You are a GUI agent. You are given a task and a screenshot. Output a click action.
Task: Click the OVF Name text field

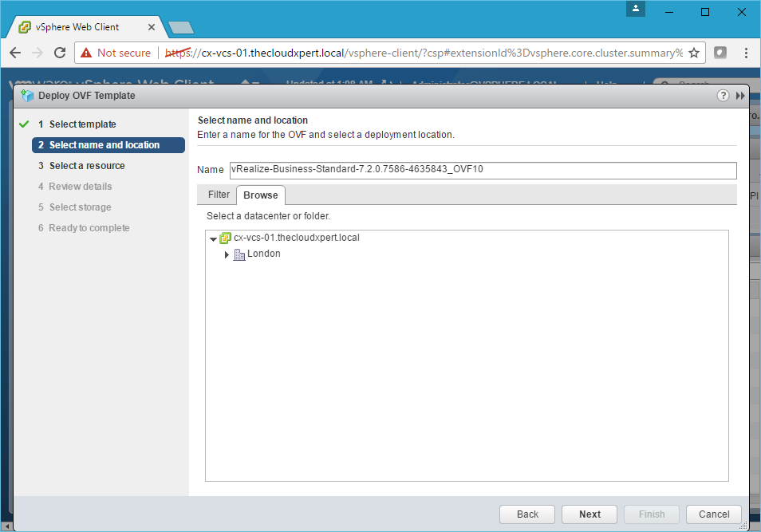tap(482, 170)
